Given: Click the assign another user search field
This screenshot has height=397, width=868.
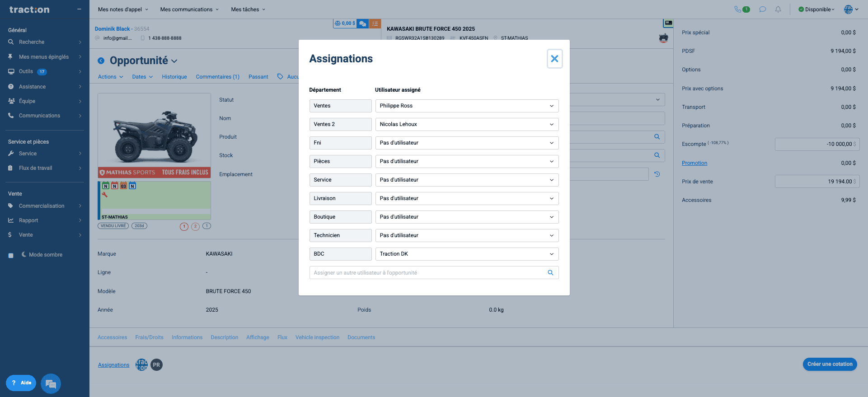Looking at the screenshot, I should (x=434, y=273).
